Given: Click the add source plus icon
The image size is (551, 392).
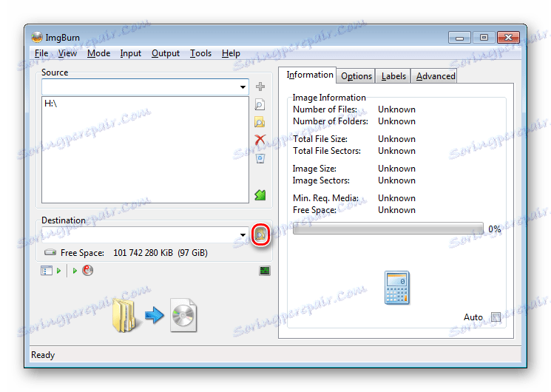Looking at the screenshot, I should tap(260, 87).
